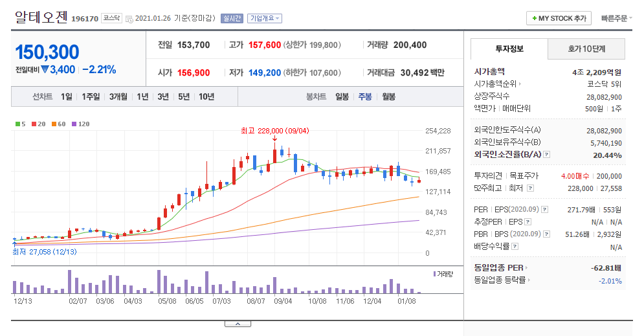
Task: Open 시가총액순위 arrow link
Action: pos(520,84)
